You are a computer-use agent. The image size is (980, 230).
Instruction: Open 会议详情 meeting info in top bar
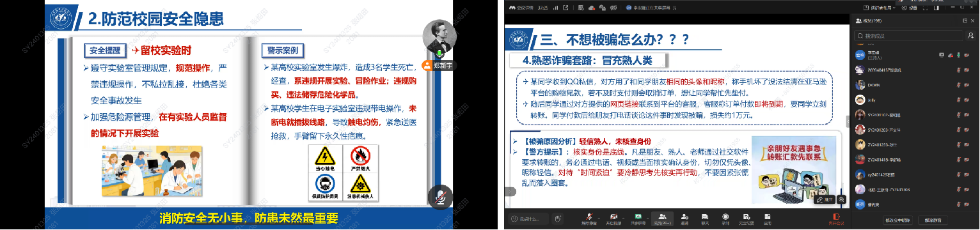point(521,8)
